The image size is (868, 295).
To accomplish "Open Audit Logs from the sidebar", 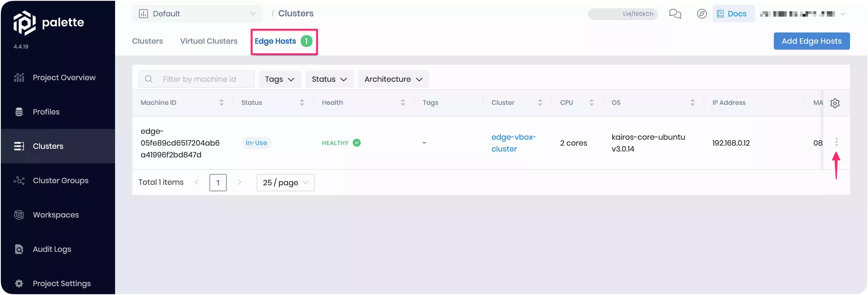I will [52, 249].
